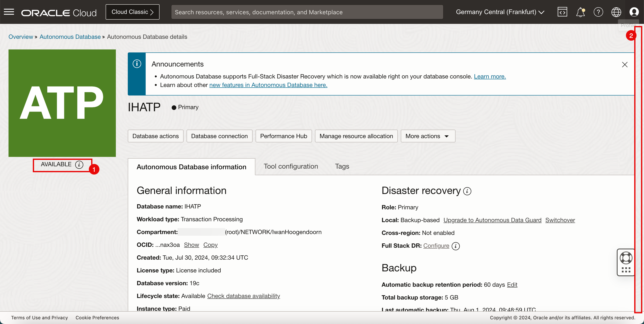
Task: Expand the More actions dropdown
Action: (x=428, y=136)
